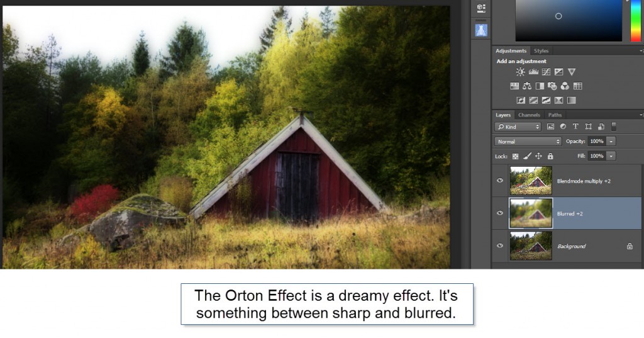Pick a color in the color field

click(x=569, y=20)
